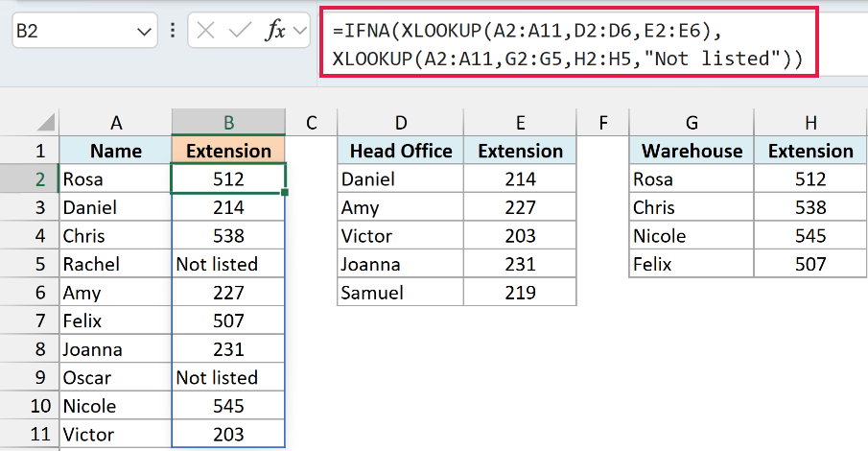The width and height of the screenshot is (868, 451).
Task: Select cell B10 showing 545
Action: 228,406
